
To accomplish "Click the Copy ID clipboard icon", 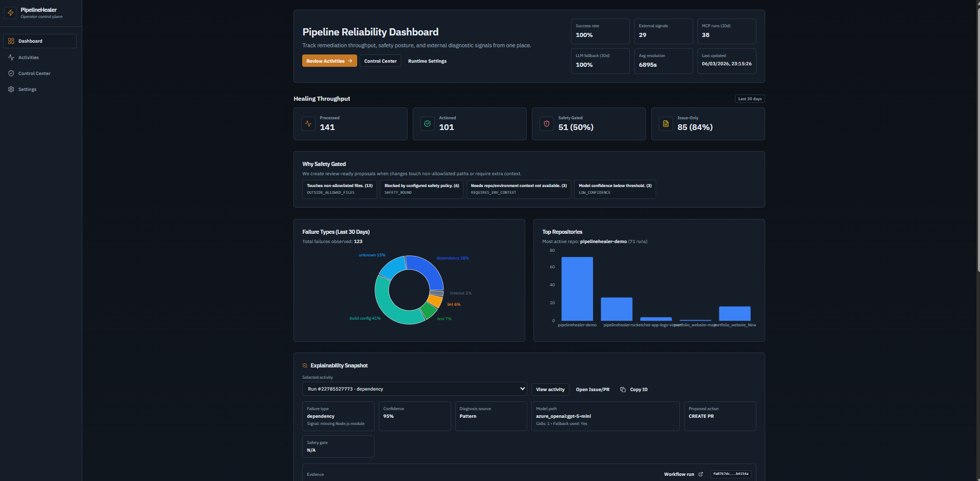I will point(623,390).
